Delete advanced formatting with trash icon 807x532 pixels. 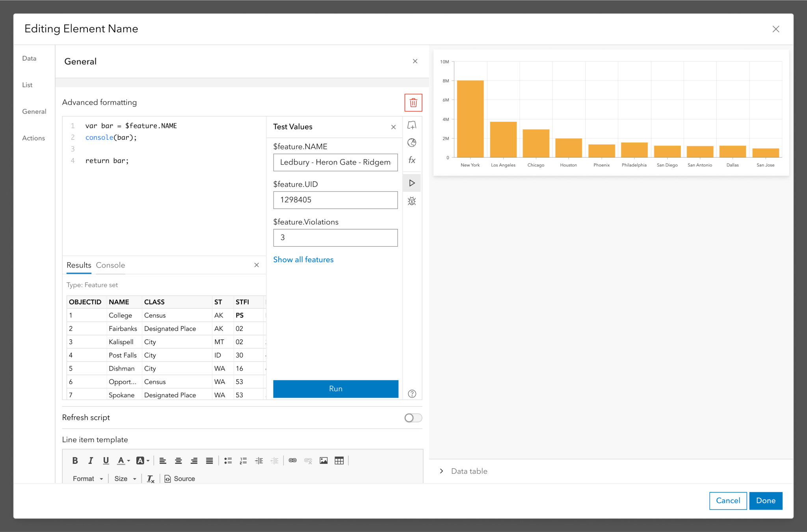(x=413, y=103)
